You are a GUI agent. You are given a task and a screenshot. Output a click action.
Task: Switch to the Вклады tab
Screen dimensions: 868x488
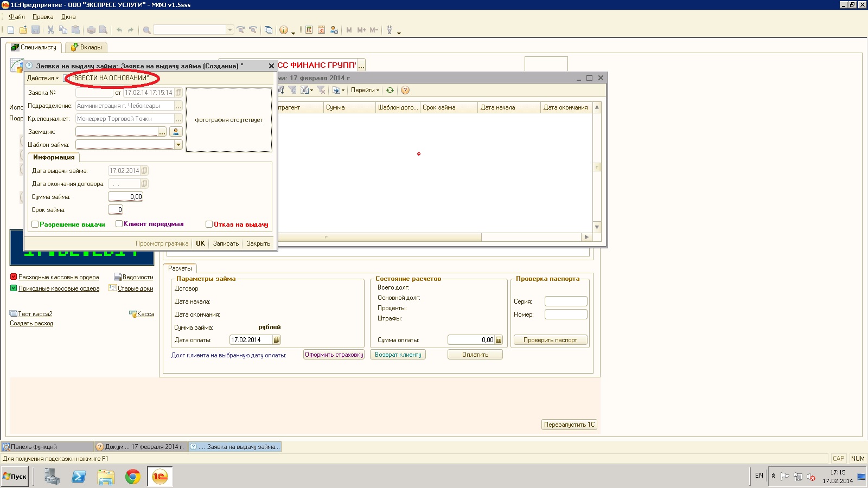pyautogui.click(x=86, y=47)
